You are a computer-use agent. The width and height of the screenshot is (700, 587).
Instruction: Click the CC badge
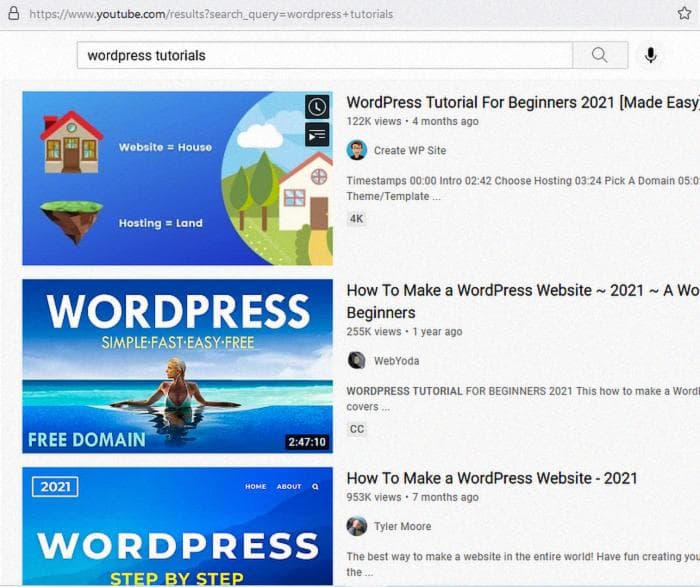click(356, 429)
